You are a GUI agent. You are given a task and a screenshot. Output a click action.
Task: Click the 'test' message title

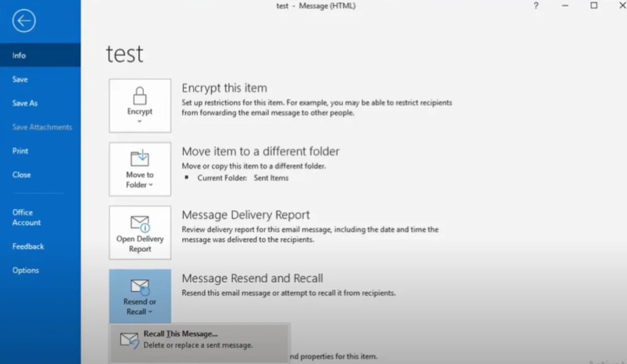pyautogui.click(x=125, y=54)
